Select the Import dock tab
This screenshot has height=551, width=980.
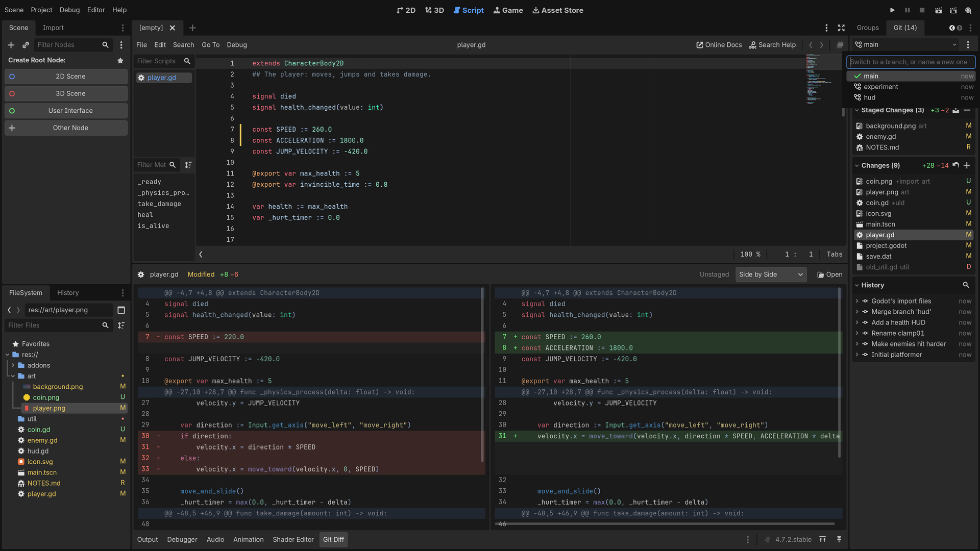pyautogui.click(x=53, y=28)
